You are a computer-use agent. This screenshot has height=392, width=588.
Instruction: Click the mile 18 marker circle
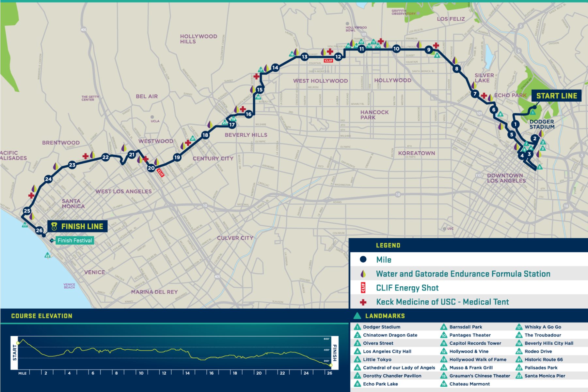205,135
